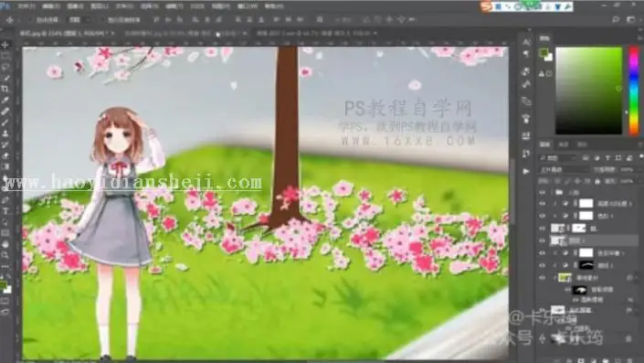Screen dimensions: 644x363
Task: Select the Brush tool
Action: click(5, 123)
